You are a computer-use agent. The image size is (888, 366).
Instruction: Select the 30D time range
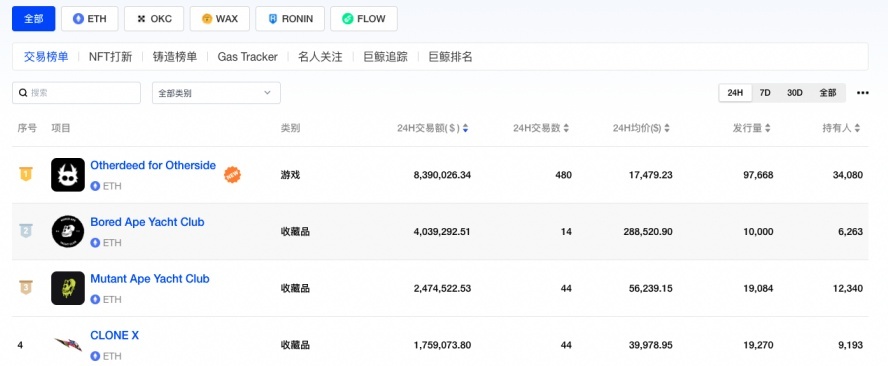click(795, 93)
